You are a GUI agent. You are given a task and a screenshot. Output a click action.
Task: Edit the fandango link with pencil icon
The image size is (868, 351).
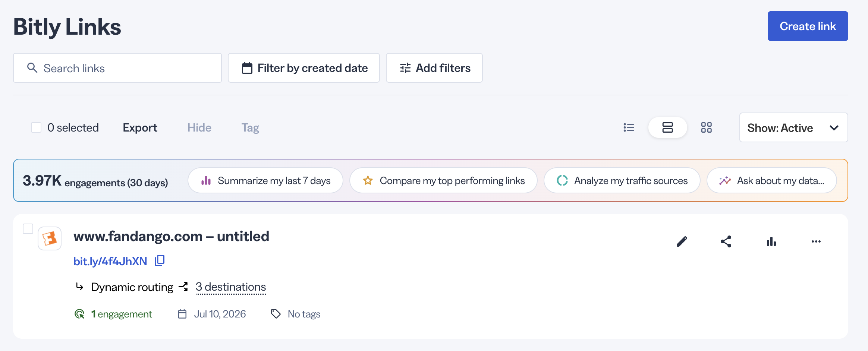pyautogui.click(x=682, y=241)
